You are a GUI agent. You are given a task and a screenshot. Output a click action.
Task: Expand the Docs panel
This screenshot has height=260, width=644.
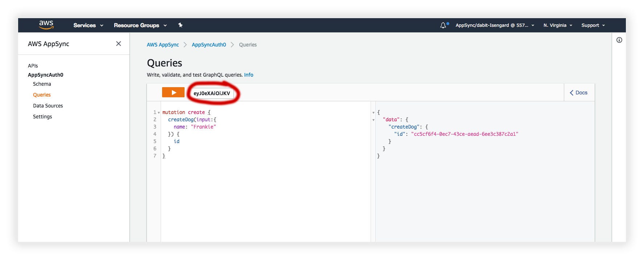(579, 93)
